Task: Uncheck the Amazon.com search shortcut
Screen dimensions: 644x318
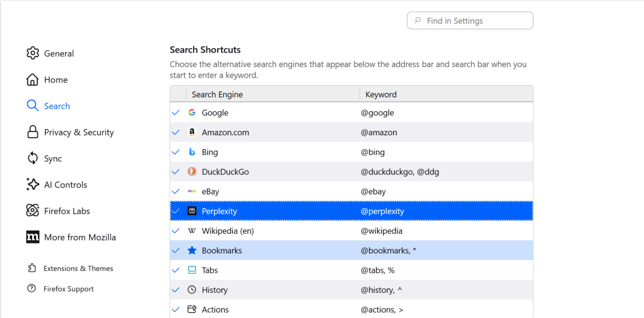Action: pos(175,132)
